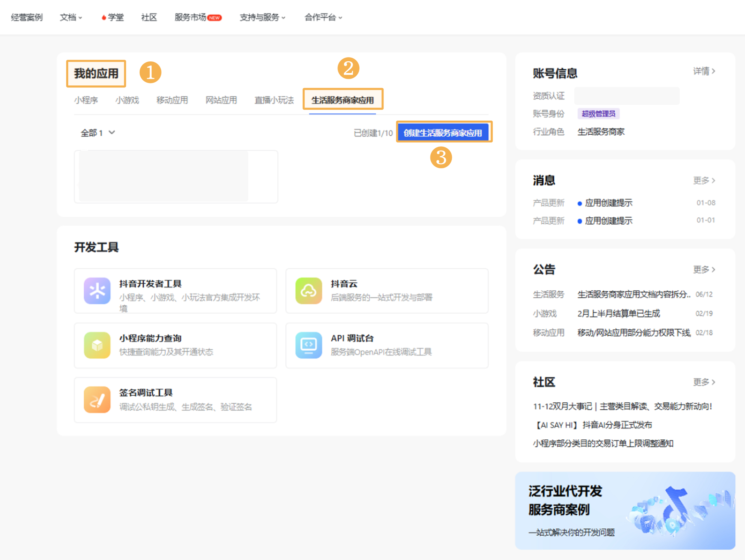Click the 小游戏 category label in 公告
This screenshot has height=560, width=745.
click(x=545, y=314)
